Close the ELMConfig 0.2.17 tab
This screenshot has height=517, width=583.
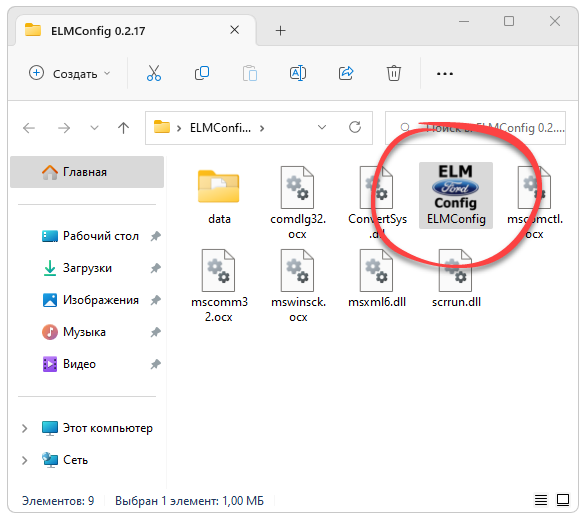(234, 30)
